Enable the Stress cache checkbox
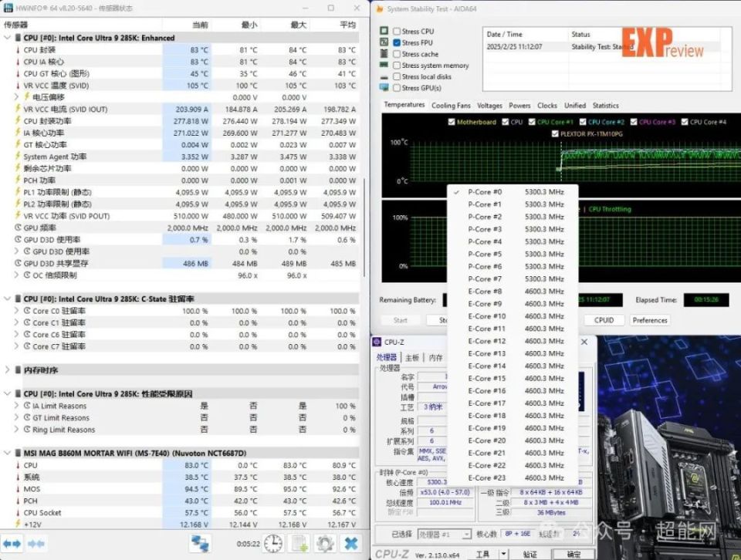 click(x=397, y=54)
